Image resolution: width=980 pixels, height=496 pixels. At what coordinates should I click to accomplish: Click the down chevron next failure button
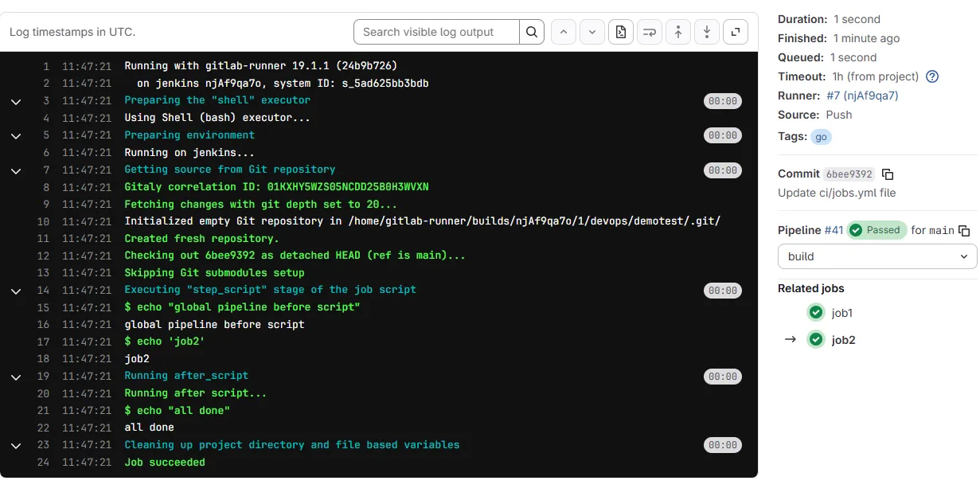(592, 32)
